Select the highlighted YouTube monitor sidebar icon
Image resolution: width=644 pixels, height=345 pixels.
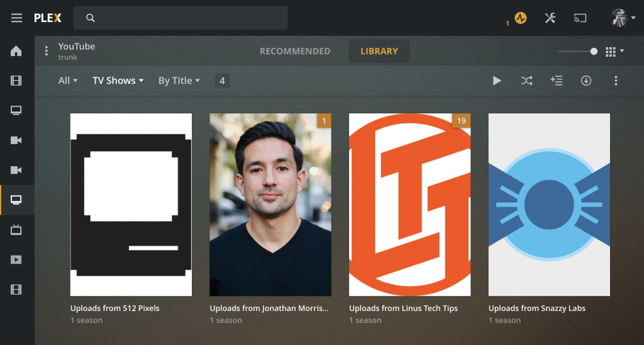[16, 200]
